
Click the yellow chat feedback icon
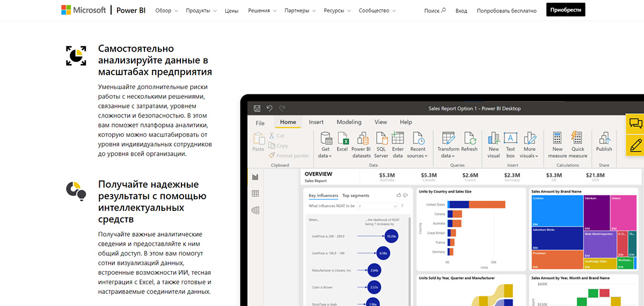(x=636, y=123)
